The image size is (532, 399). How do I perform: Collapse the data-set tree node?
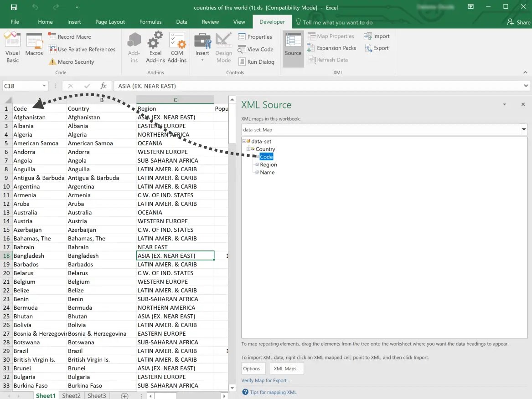tap(244, 141)
